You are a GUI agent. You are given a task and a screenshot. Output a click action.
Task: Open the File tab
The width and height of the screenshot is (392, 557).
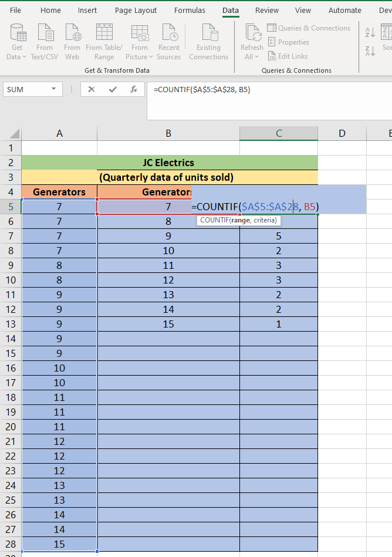pyautogui.click(x=15, y=11)
